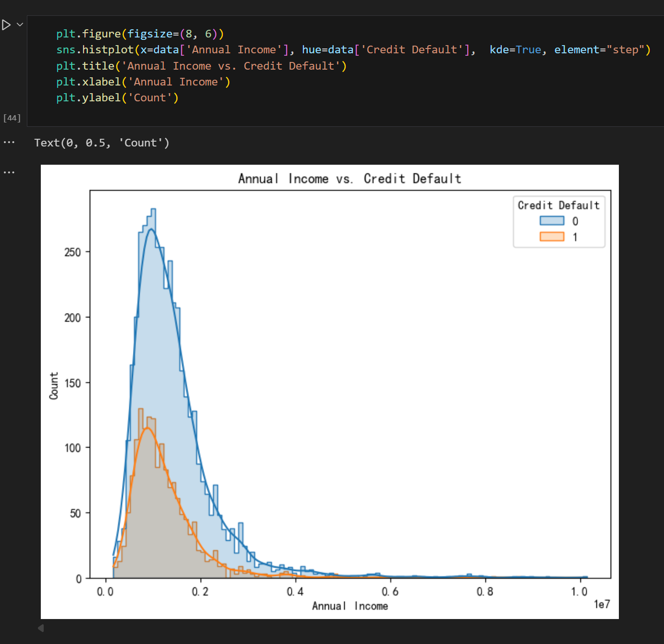Click the execution count [44]
This screenshot has height=644, width=664.
[12, 118]
